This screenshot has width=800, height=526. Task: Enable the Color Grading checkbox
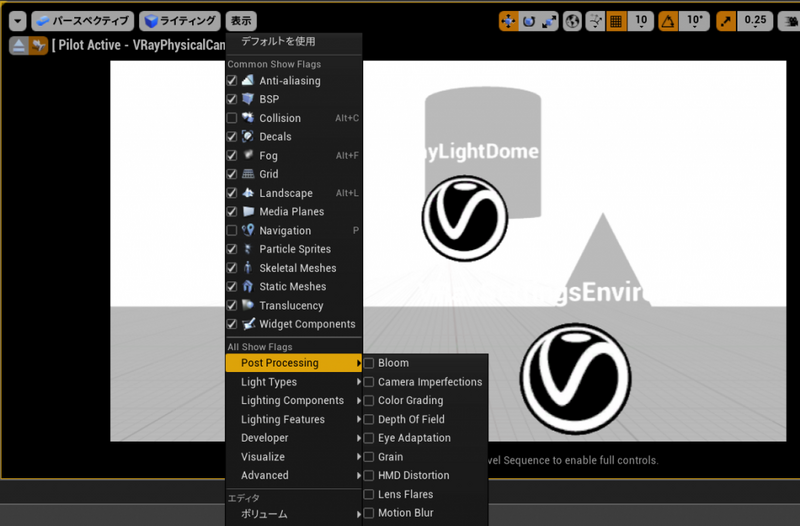click(369, 400)
